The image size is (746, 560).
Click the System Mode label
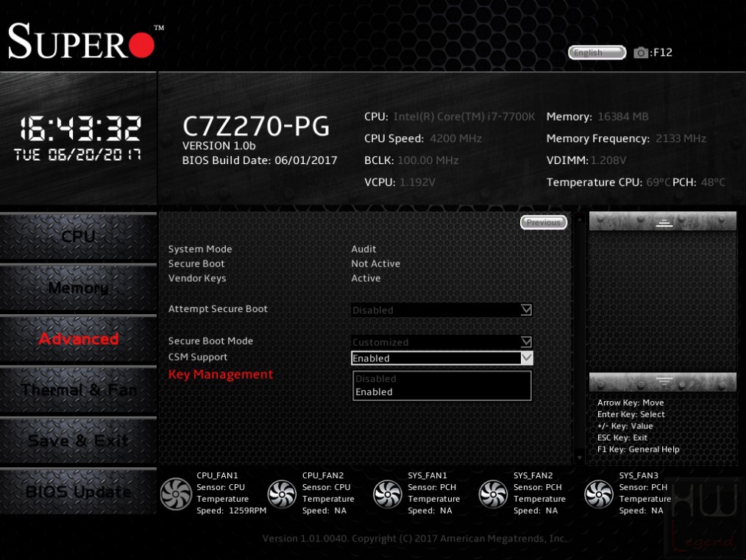(x=200, y=249)
